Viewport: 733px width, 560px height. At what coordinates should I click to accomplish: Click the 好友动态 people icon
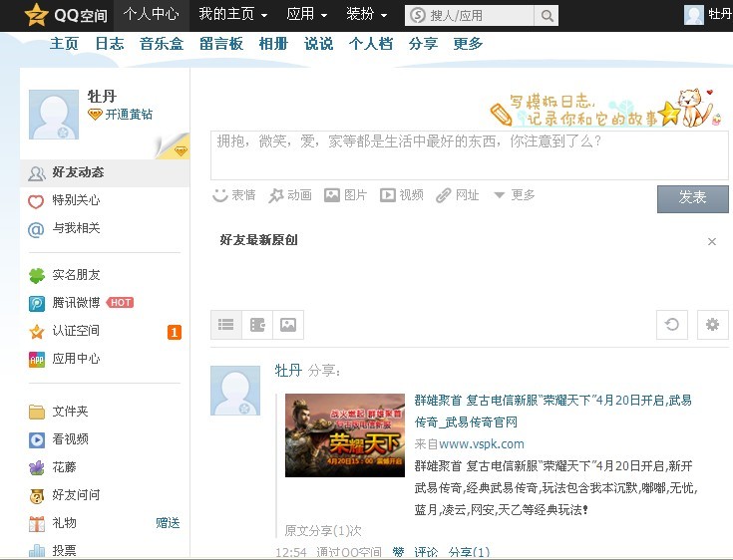coord(37,173)
